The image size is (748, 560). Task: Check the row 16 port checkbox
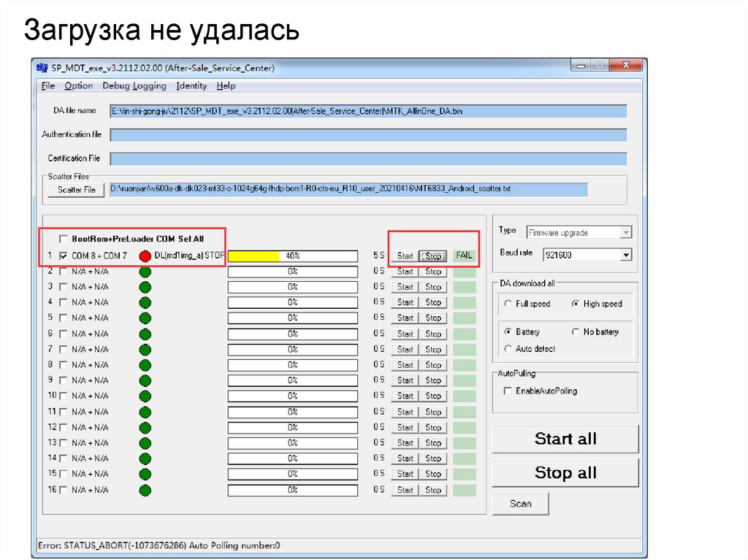tap(63, 490)
